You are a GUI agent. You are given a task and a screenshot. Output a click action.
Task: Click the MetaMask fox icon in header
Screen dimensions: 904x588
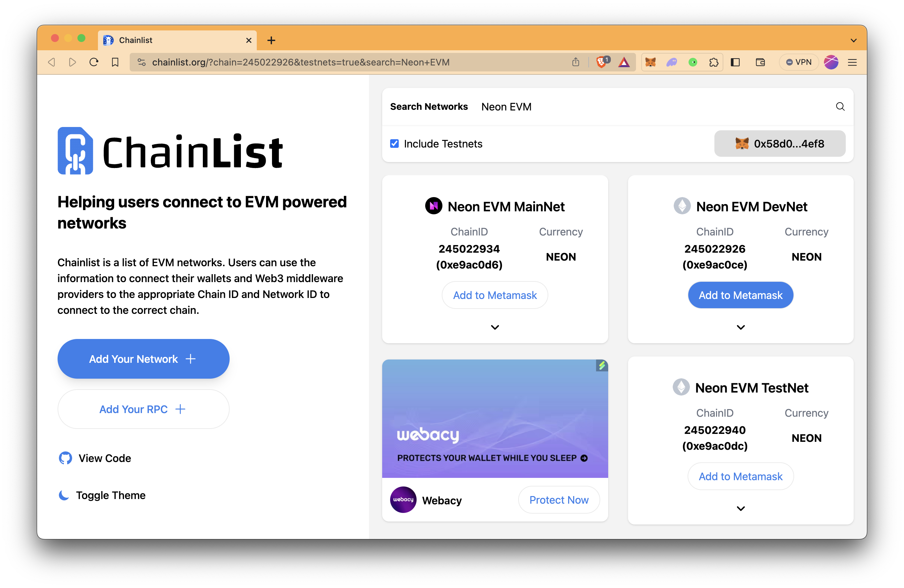pyautogui.click(x=650, y=63)
